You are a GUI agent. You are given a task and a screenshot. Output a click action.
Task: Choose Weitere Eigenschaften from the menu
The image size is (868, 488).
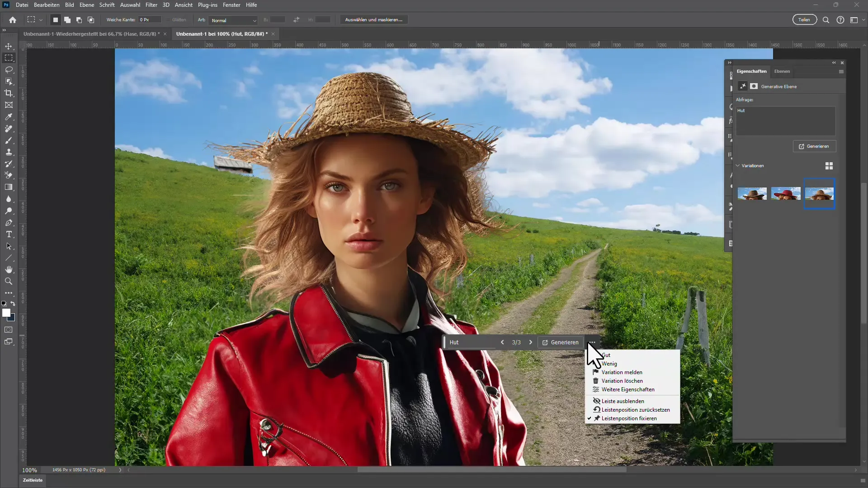(632, 389)
